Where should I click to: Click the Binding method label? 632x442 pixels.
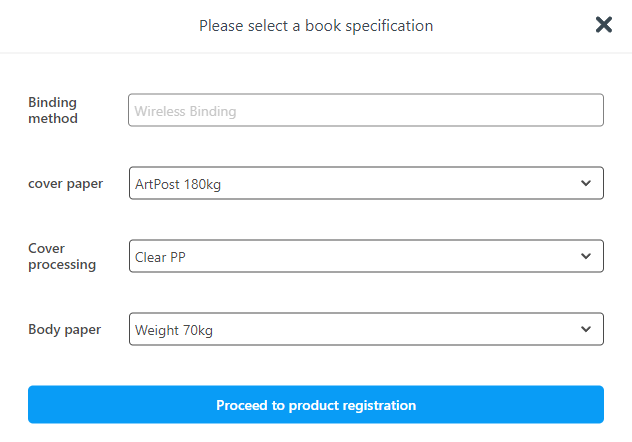[x=53, y=110]
